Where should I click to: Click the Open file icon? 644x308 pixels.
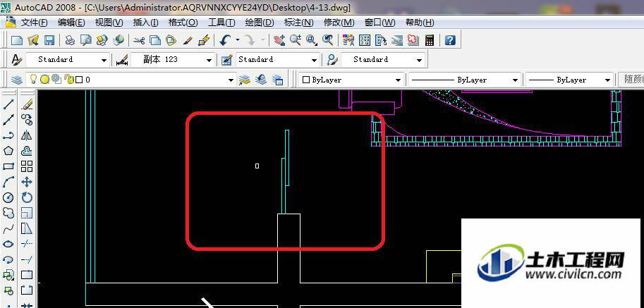33,40
